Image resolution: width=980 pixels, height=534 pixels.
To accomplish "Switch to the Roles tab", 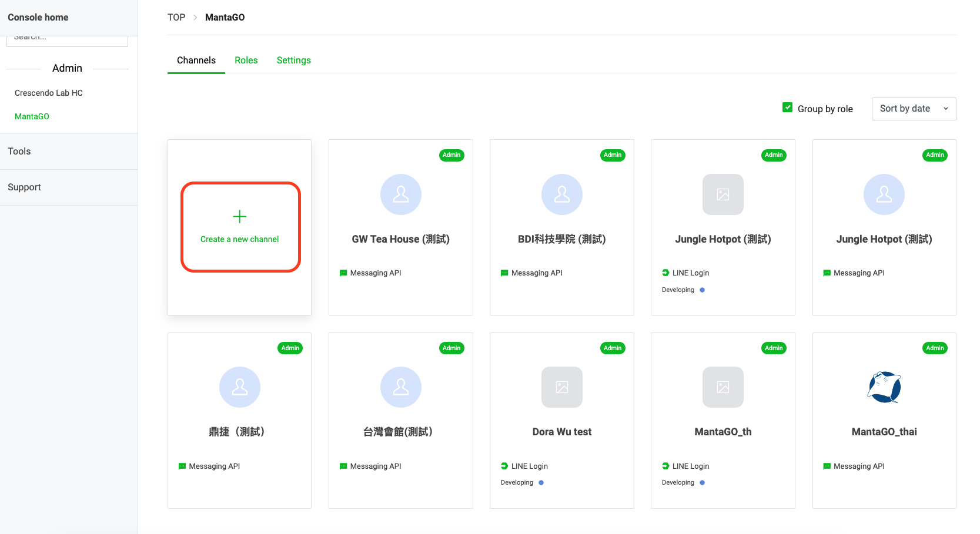I will (x=246, y=61).
